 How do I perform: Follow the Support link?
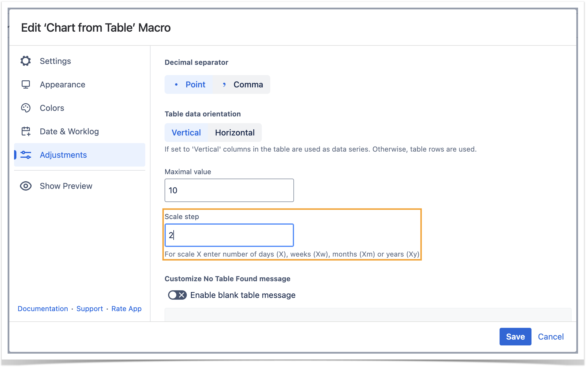point(90,308)
